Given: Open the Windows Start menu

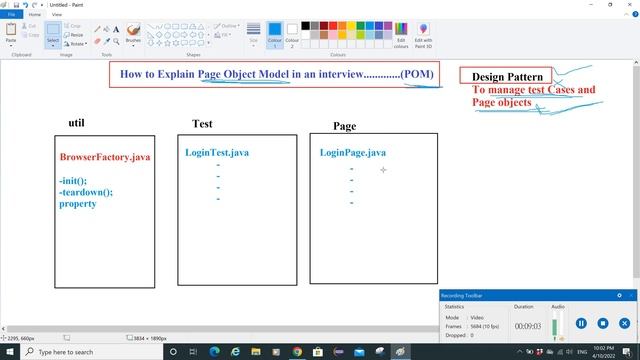Looking at the screenshot, I should (10, 352).
